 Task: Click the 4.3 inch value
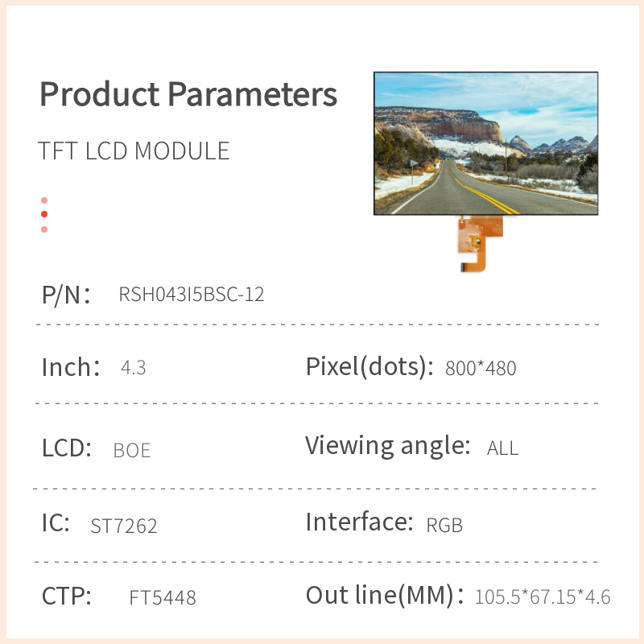click(x=133, y=368)
